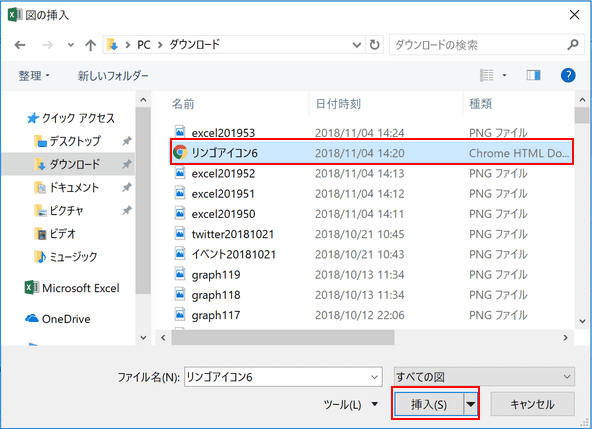
Task: Click the horizontal scrollbar in file list
Action: pos(283,338)
